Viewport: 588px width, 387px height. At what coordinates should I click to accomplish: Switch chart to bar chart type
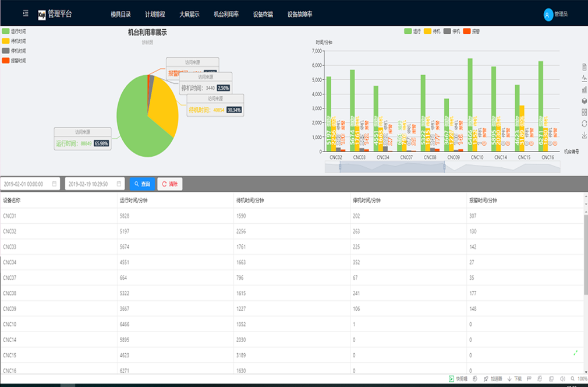point(584,90)
